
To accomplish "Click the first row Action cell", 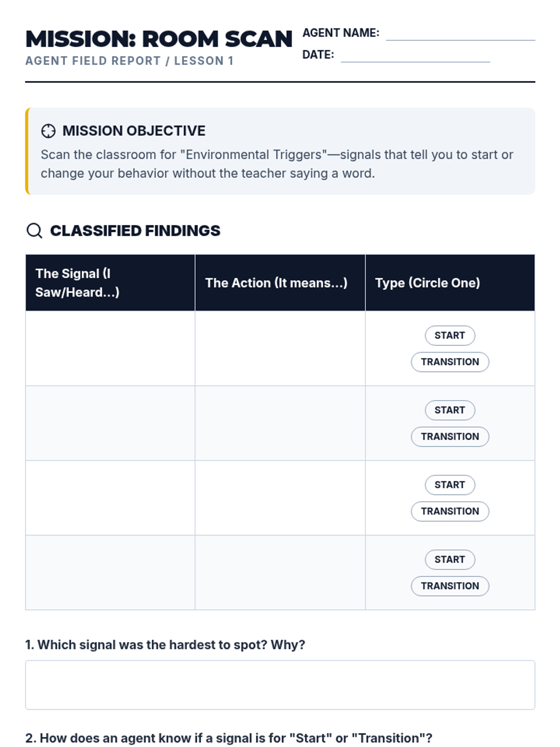I will (x=280, y=348).
